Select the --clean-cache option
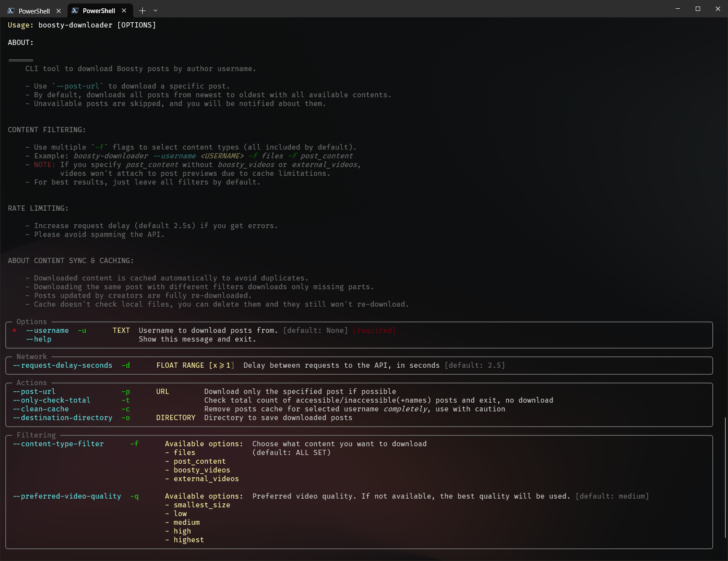728x561 pixels. 41,409
